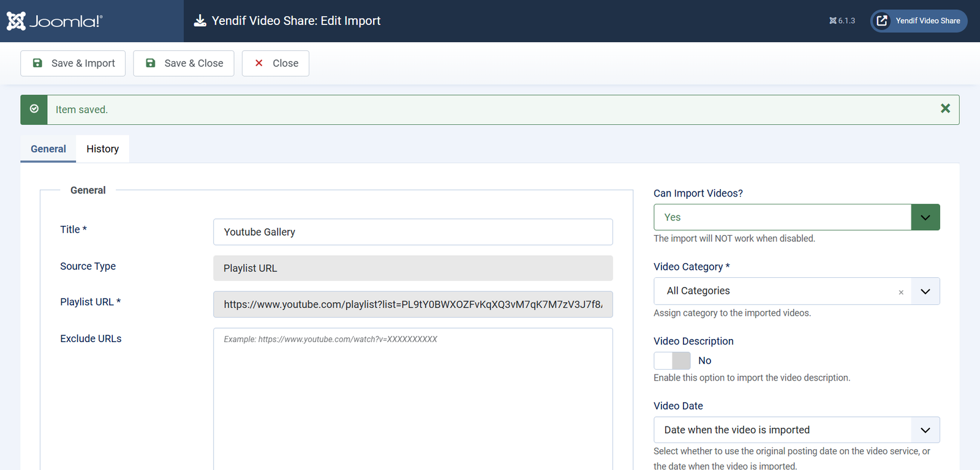Click the 'Can Import Videos?' label

tap(698, 193)
